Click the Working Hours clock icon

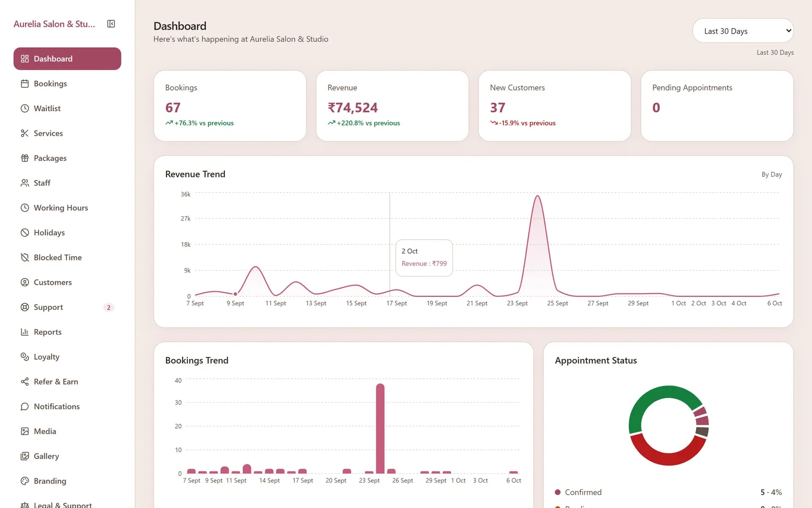pos(25,208)
